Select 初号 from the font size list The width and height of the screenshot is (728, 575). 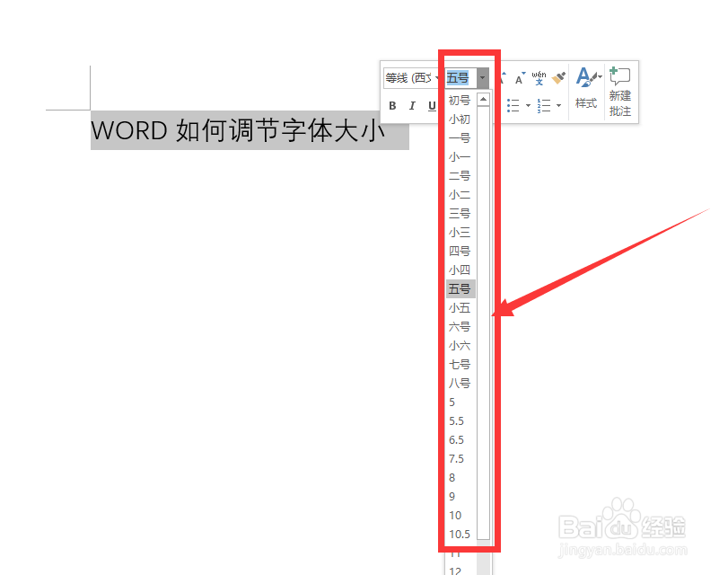(x=459, y=101)
